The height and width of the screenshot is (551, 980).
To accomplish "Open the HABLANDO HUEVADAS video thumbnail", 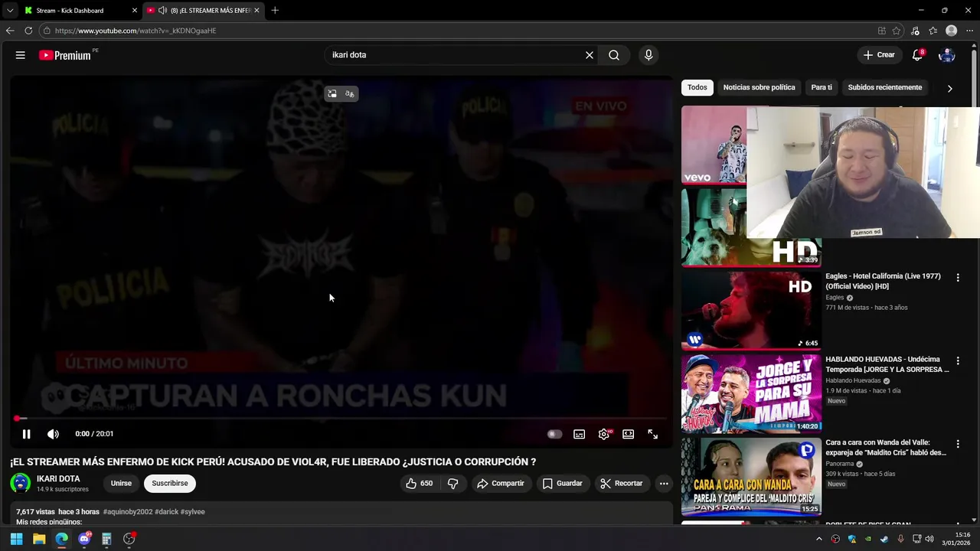I will coord(751,393).
